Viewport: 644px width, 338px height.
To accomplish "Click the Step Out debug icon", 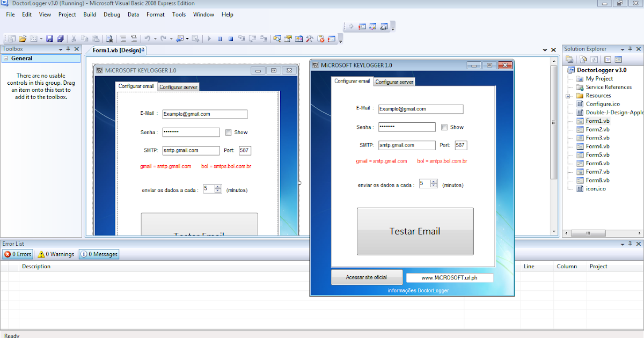I will (x=263, y=39).
